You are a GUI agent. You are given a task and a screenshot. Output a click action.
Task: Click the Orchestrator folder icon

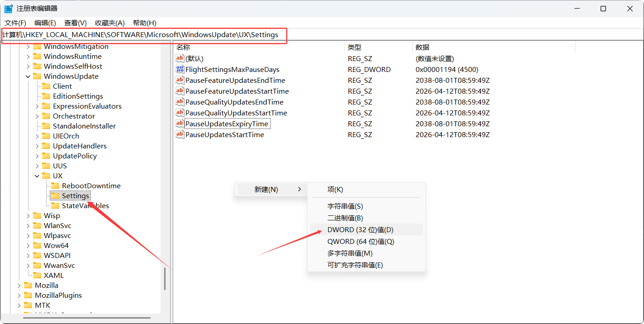(x=46, y=116)
